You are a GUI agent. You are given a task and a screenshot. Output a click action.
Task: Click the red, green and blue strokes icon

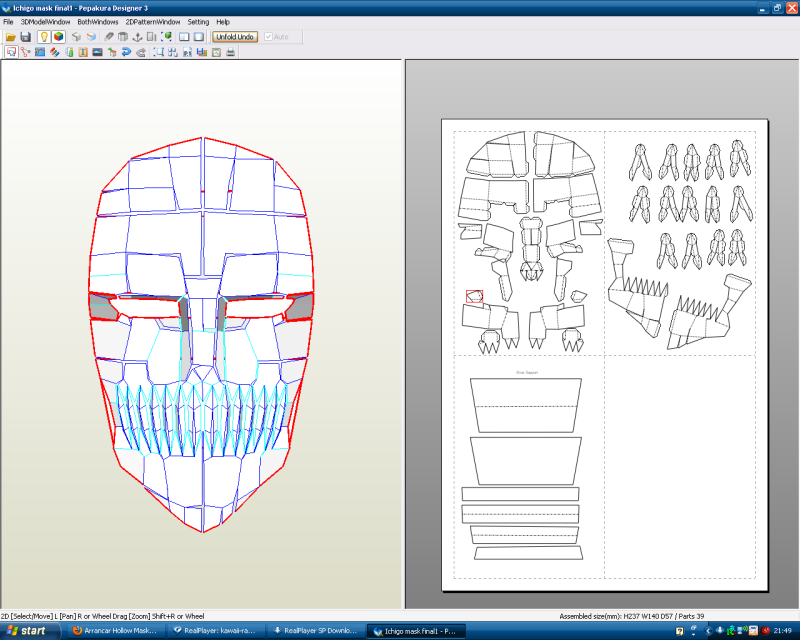[x=54, y=52]
